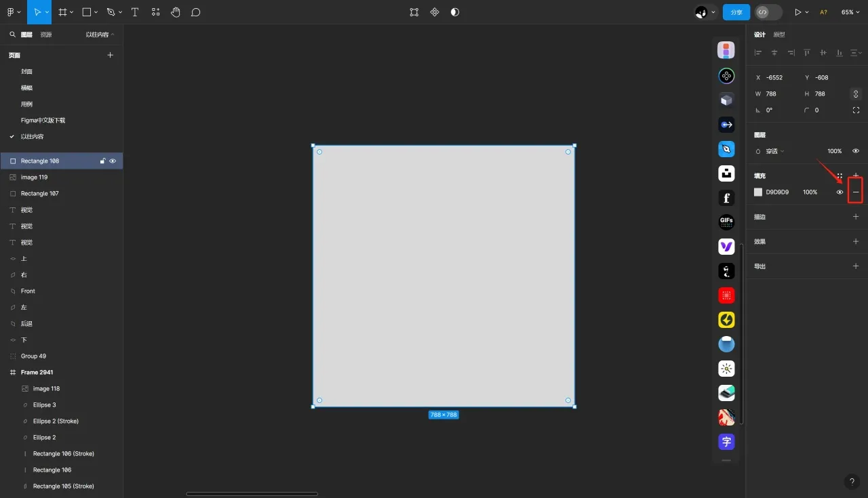Open the distribute spacing dropdown
This screenshot has height=498, width=868.
pos(856,53)
